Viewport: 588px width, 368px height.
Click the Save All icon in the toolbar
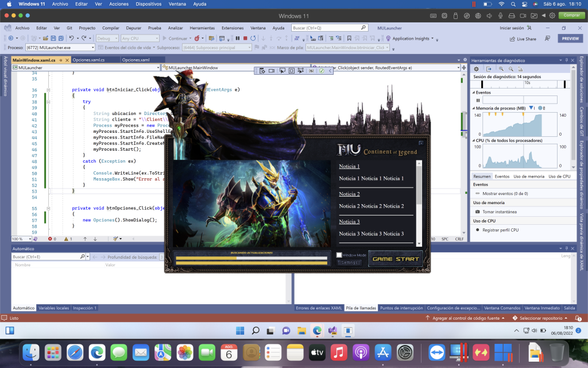[x=61, y=39]
